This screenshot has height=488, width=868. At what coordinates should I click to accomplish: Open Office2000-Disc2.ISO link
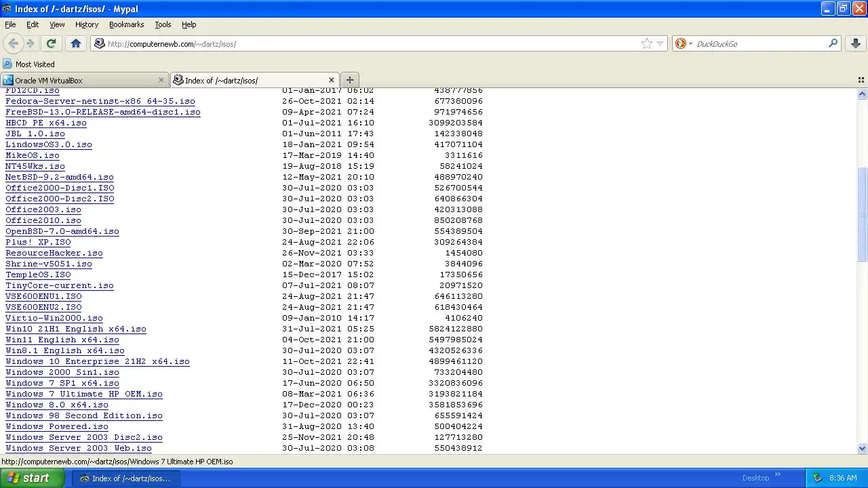click(60, 199)
